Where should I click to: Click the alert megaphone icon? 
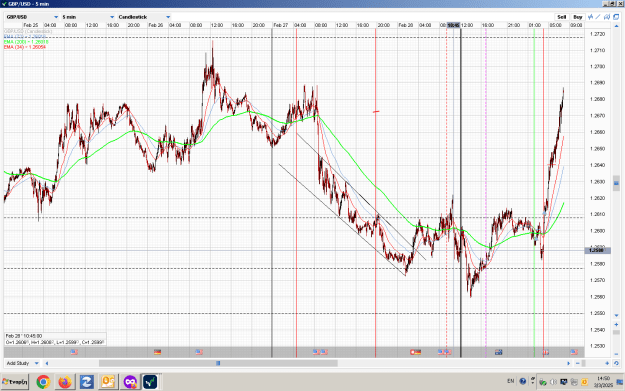pos(607,17)
